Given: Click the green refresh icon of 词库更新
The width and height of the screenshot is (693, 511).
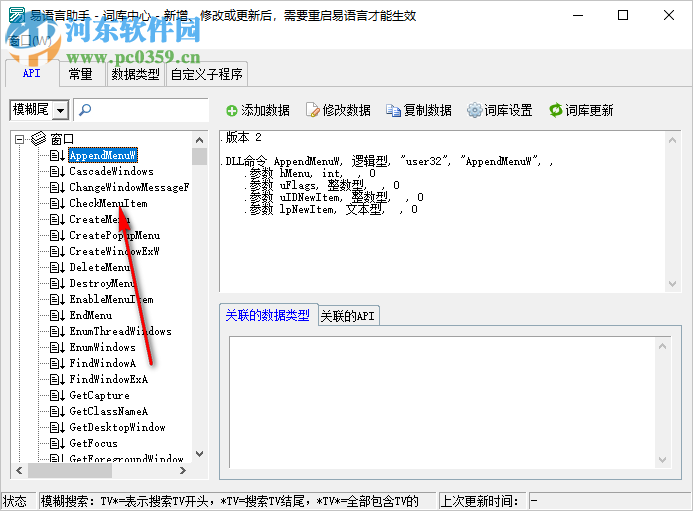Looking at the screenshot, I should (556, 110).
